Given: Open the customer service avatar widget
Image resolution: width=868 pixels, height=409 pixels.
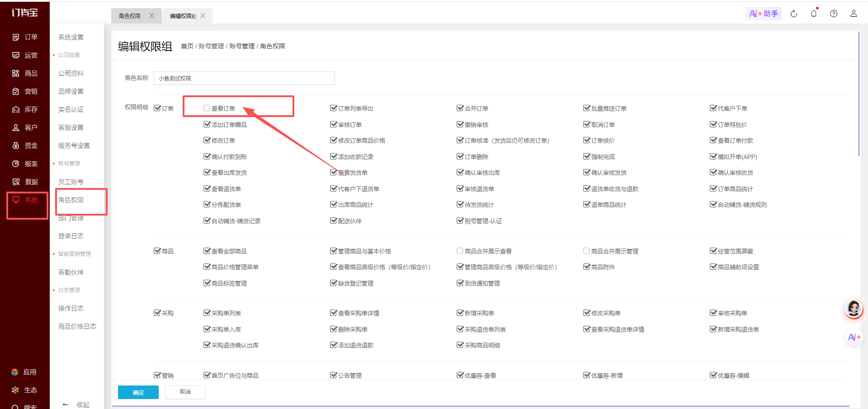Looking at the screenshot, I should 854,309.
